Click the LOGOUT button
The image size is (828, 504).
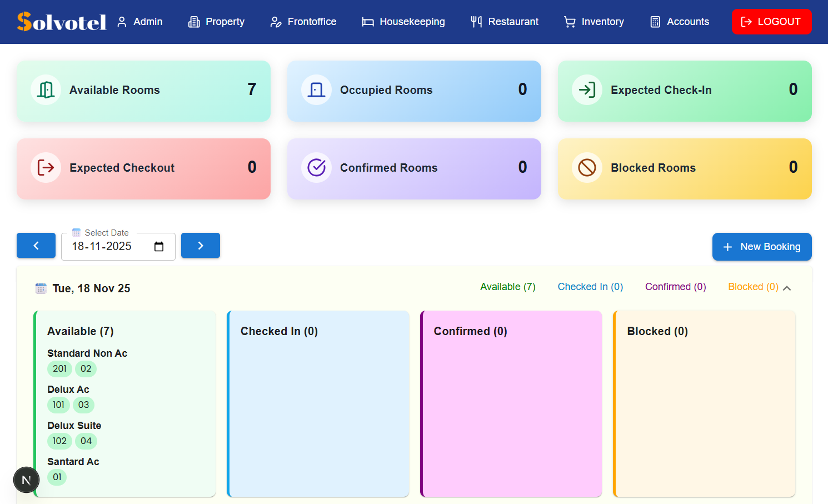point(772,21)
